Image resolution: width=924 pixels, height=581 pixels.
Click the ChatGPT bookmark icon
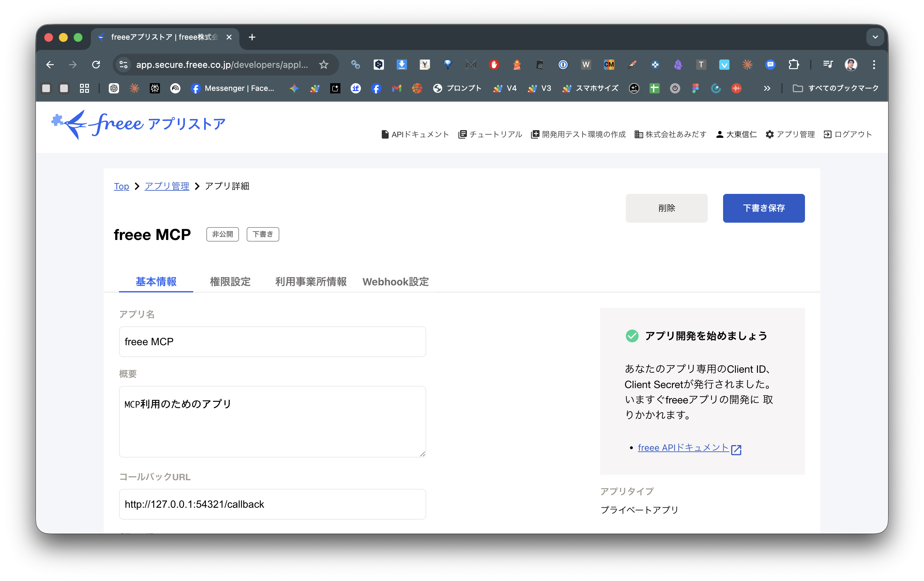(x=114, y=88)
